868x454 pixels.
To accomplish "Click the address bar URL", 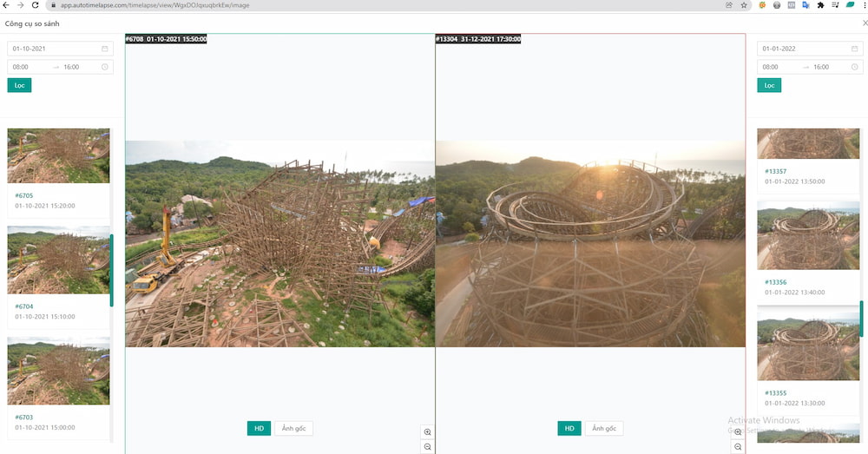I will pos(155,5).
